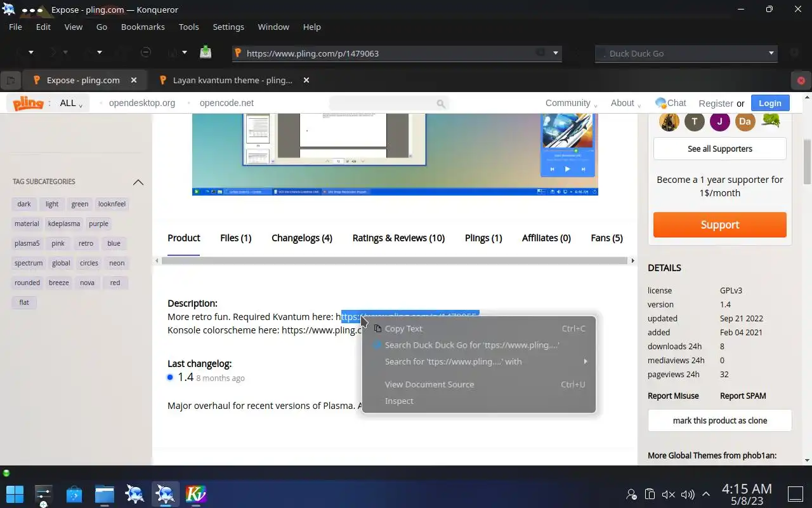Screen dimensions: 812x508
Task: Click the play button in the preview image player
Action: coord(567,169)
